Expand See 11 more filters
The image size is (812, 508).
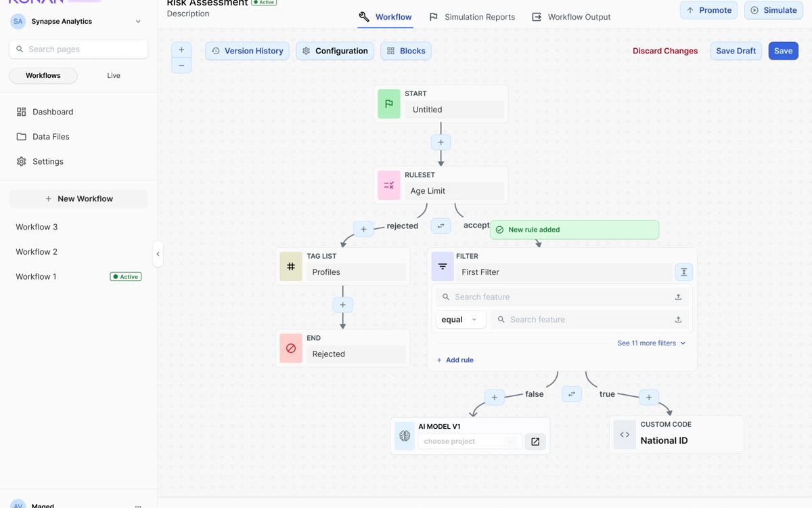652,343
